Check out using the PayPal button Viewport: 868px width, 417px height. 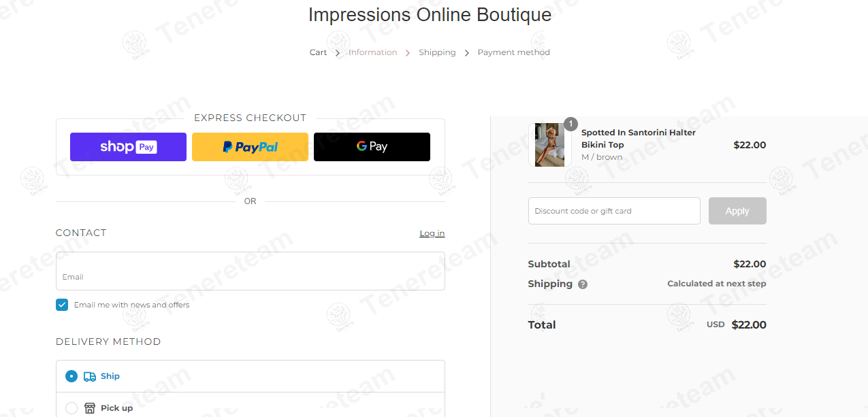(x=250, y=147)
